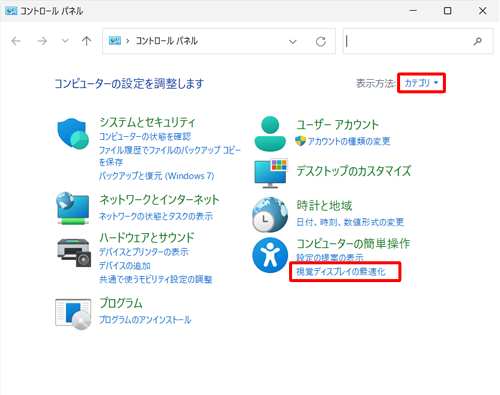This screenshot has height=395, width=500.
Task: Open コンピューターの簡単操作 category heading
Action: pyautogui.click(x=353, y=243)
